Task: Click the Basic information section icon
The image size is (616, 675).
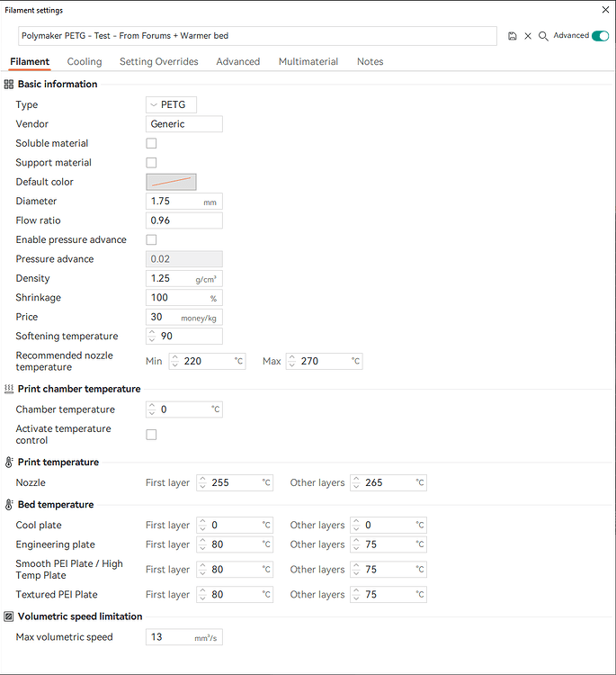Action: (x=9, y=85)
